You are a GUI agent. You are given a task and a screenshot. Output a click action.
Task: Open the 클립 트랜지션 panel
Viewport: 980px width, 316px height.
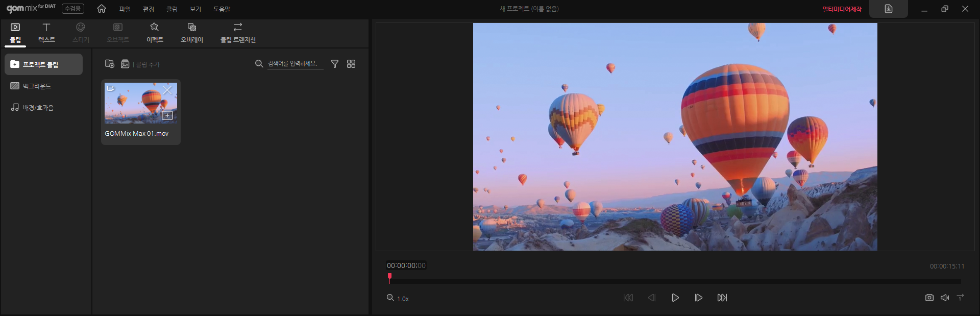pyautogui.click(x=238, y=33)
